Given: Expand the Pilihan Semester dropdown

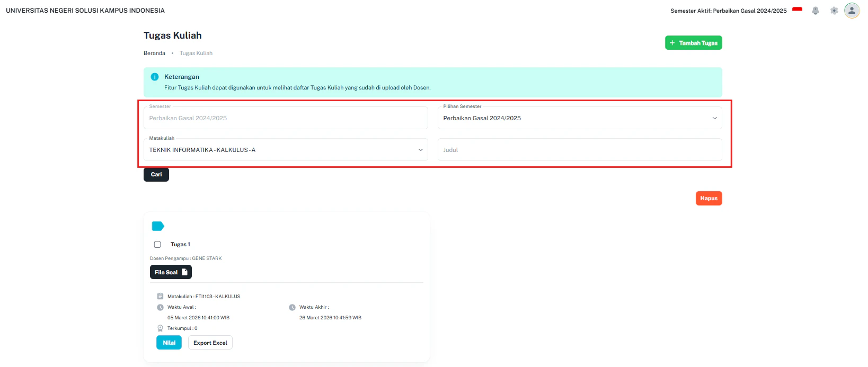Looking at the screenshot, I should [580, 118].
